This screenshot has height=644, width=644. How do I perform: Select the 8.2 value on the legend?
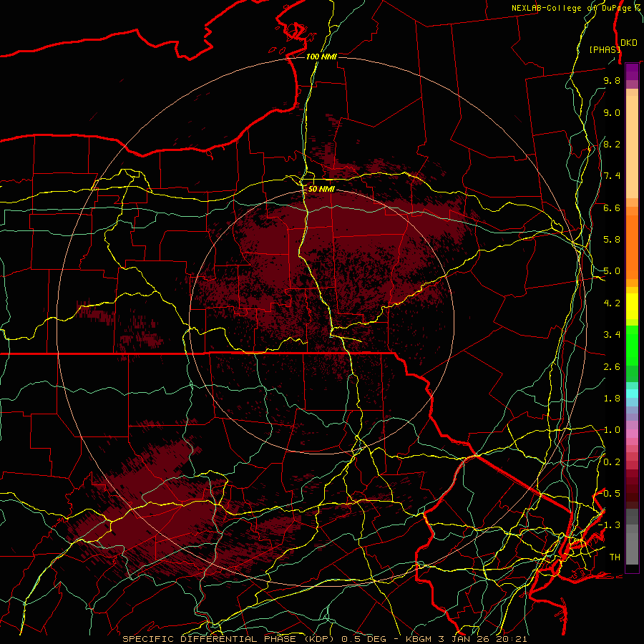click(x=612, y=144)
